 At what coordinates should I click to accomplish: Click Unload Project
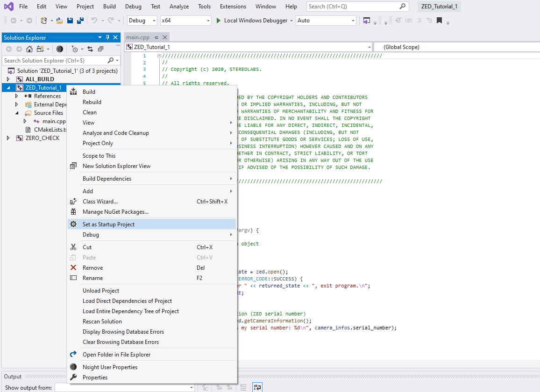(152, 291)
